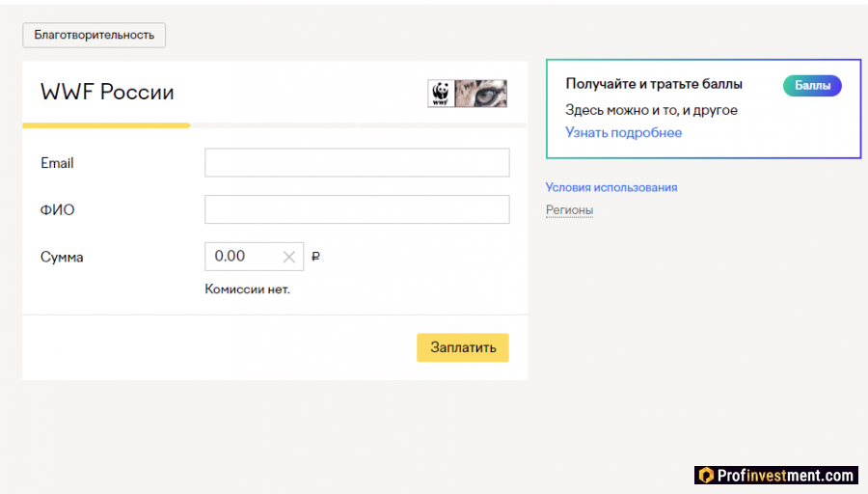Click the Комиссии нет. note
This screenshot has height=494, width=868.
(x=248, y=289)
